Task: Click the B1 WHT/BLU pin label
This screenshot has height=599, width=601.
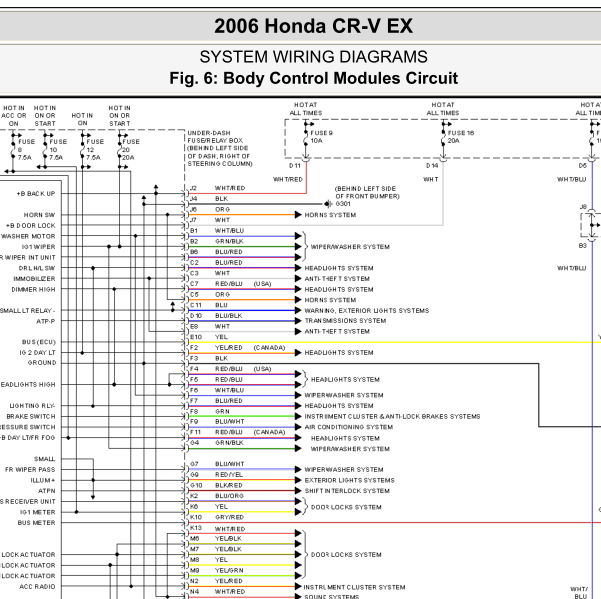Action: pyautogui.click(x=217, y=231)
